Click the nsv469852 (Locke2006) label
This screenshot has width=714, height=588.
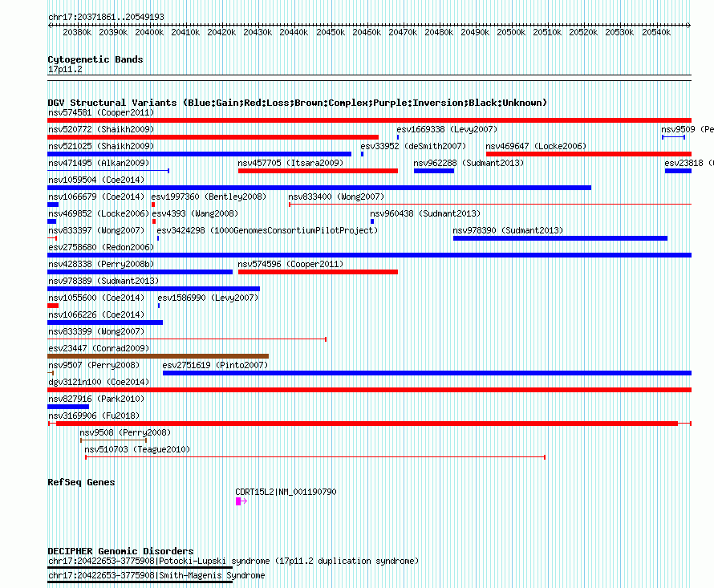point(99,213)
